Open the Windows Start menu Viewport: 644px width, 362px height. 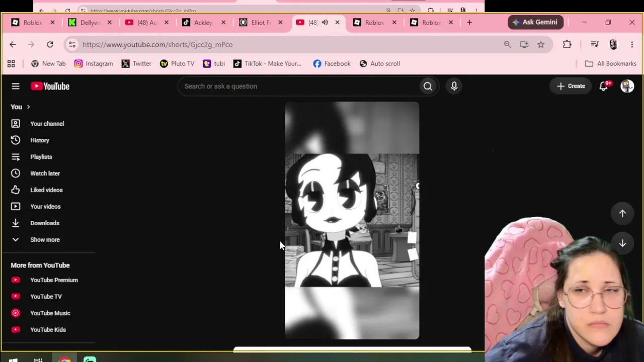point(13,359)
